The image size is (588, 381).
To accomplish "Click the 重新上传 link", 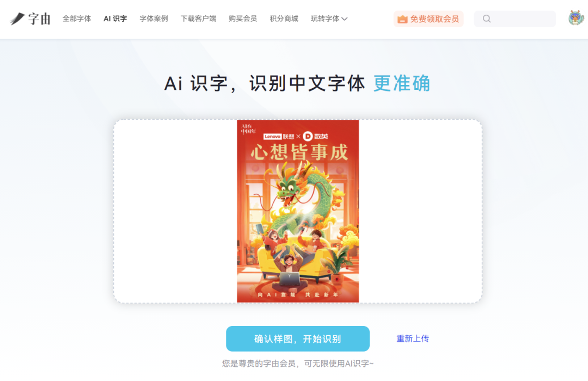I will click(413, 339).
